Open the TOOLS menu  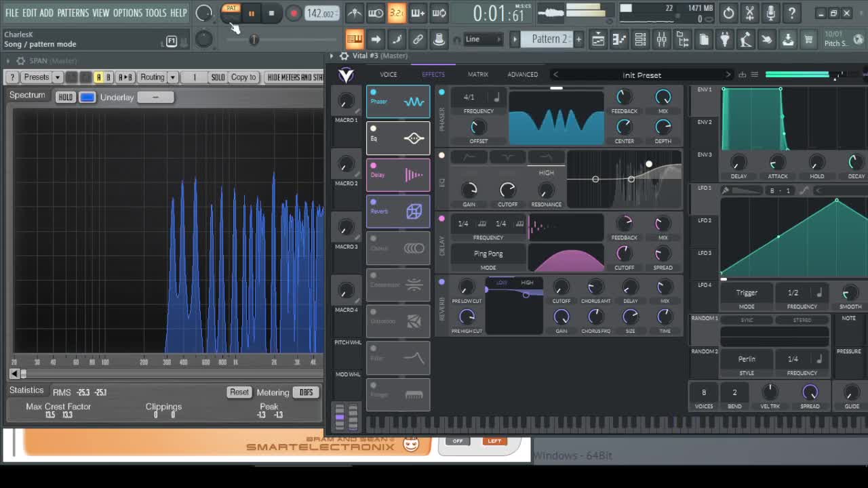click(155, 13)
